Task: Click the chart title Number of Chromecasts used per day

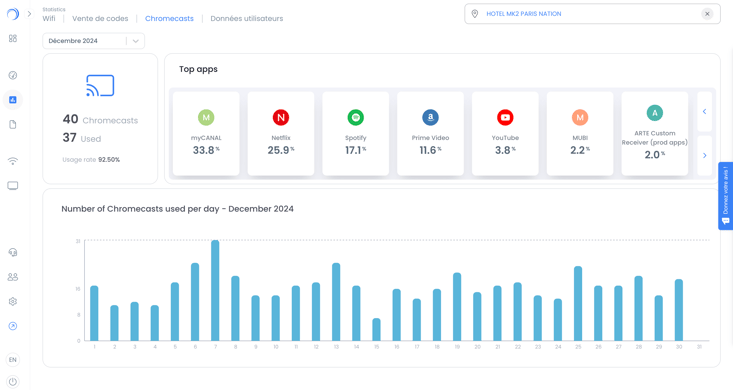Action: click(x=178, y=209)
